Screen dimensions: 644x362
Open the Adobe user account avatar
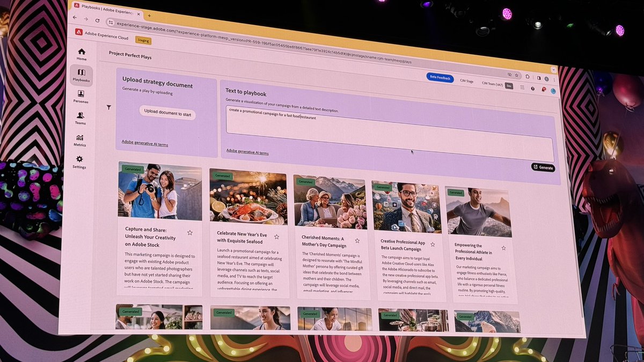[553, 91]
